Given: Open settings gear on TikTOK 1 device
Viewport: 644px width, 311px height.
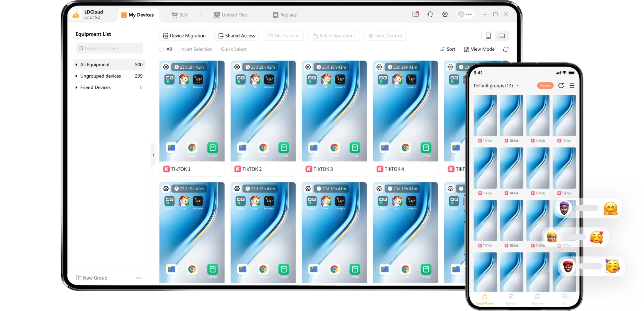Looking at the screenshot, I should click(166, 67).
